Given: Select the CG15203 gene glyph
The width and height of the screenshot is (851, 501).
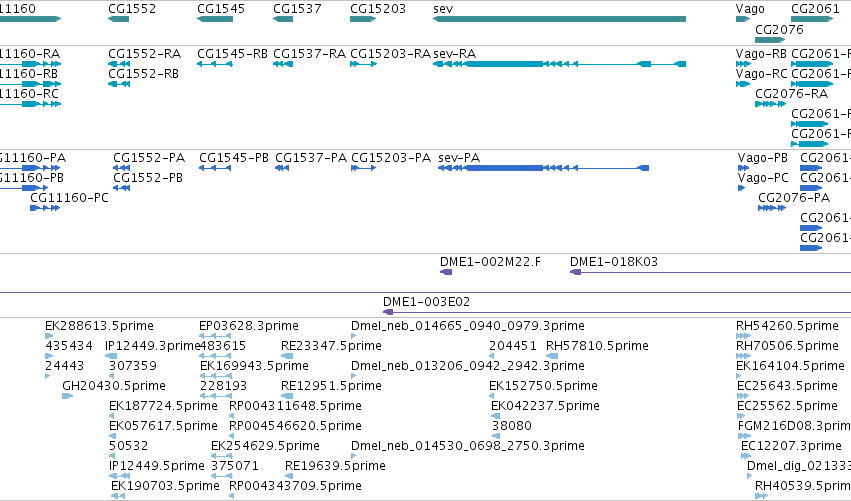Looking at the screenshot, I should (363, 19).
